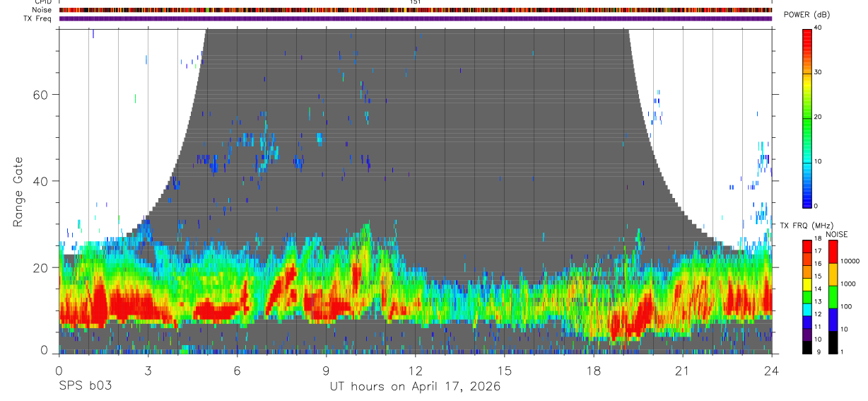Click the 21 hour tick label
This screenshot has width=868, height=401.
point(683,371)
